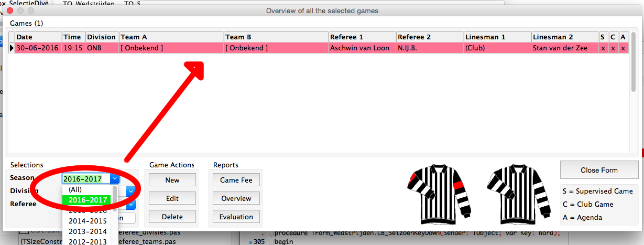This screenshot has height=245, width=644.
Task: Delete the selected game
Action: tap(172, 217)
